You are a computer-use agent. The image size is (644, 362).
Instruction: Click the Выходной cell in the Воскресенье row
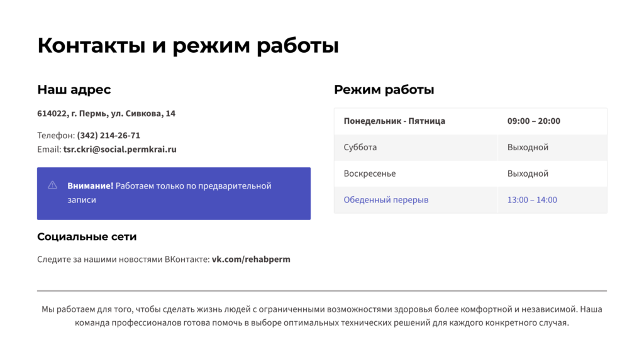[x=552, y=173]
